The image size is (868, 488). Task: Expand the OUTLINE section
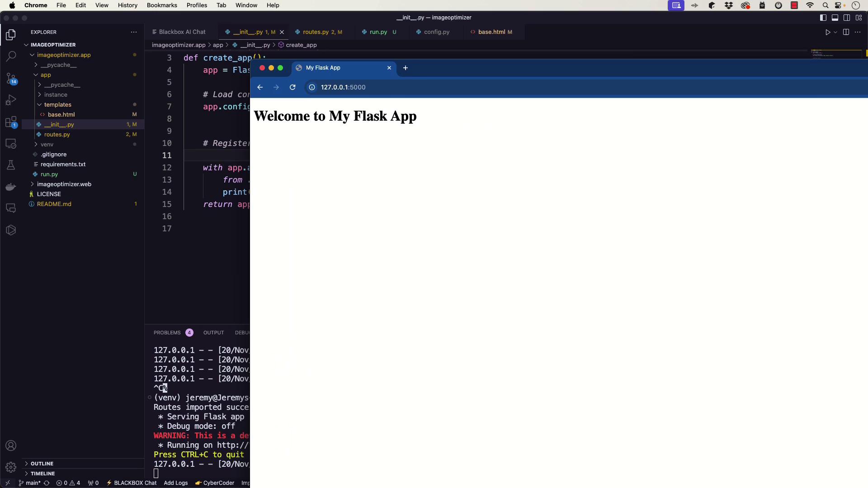click(x=42, y=464)
